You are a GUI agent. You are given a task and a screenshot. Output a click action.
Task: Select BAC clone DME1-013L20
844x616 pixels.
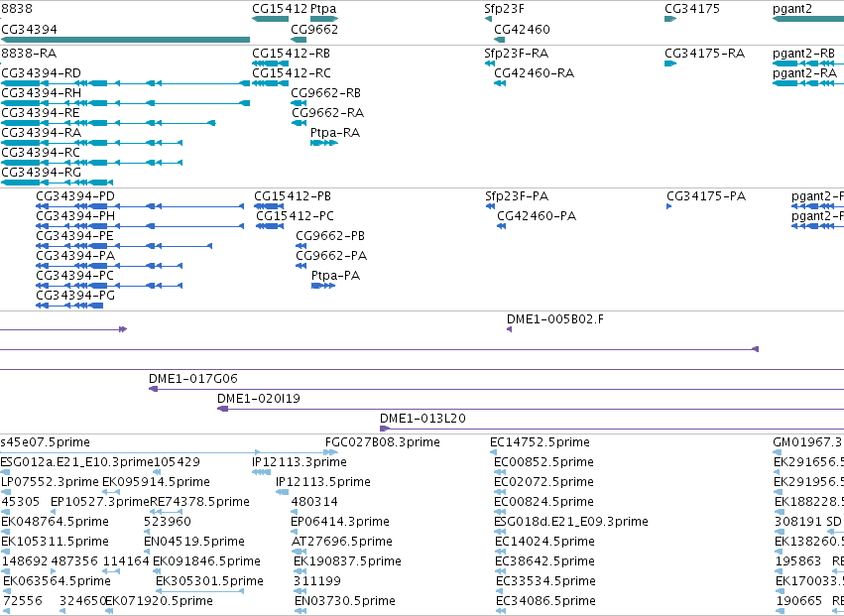tap(422, 419)
